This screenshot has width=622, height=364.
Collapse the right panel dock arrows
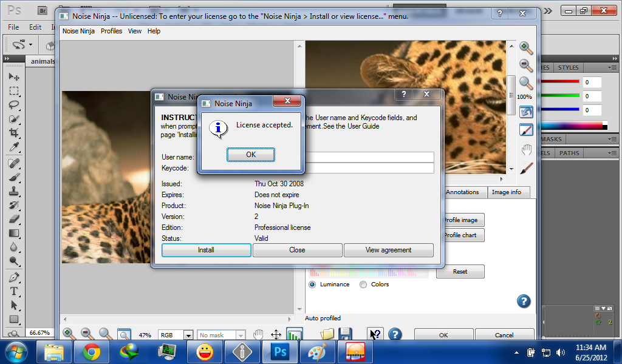click(x=615, y=59)
